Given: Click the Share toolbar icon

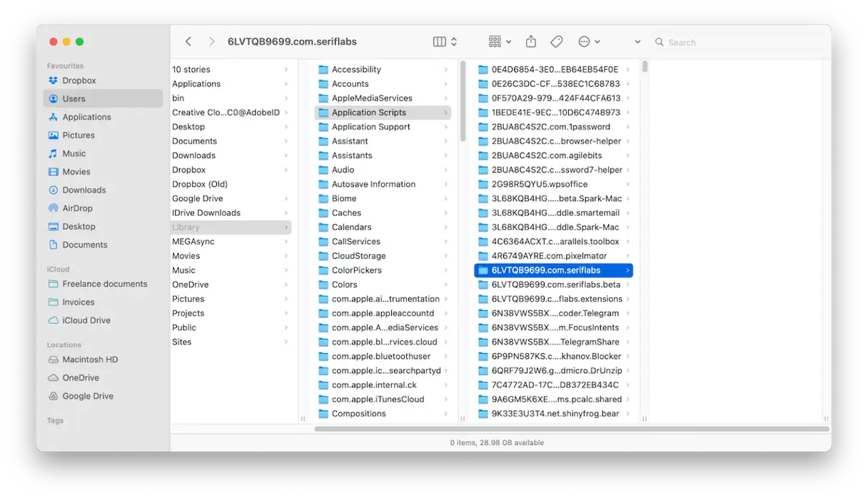Looking at the screenshot, I should point(531,42).
